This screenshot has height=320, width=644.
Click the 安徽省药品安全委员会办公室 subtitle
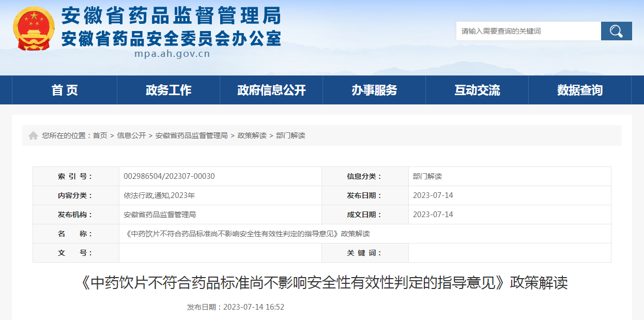tap(171, 38)
